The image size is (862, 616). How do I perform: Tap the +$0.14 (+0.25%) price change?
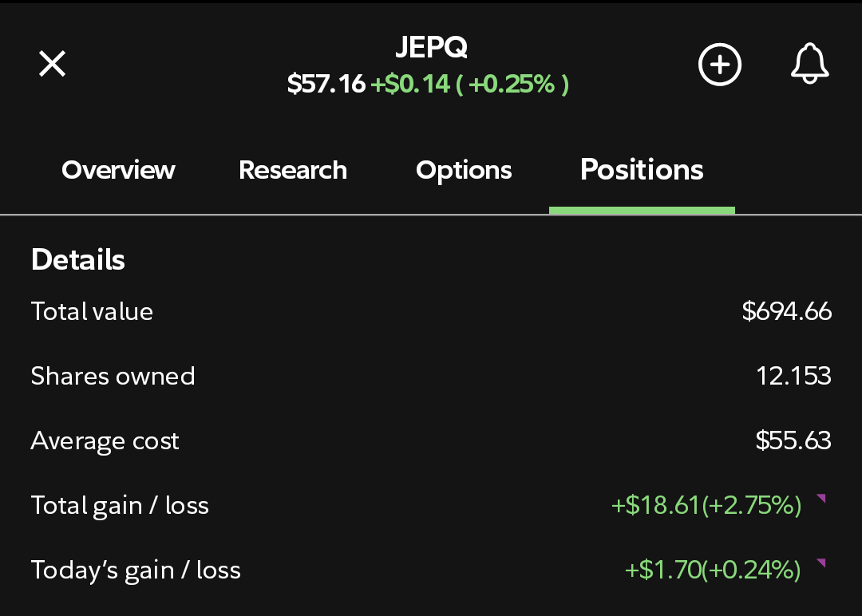(x=470, y=84)
